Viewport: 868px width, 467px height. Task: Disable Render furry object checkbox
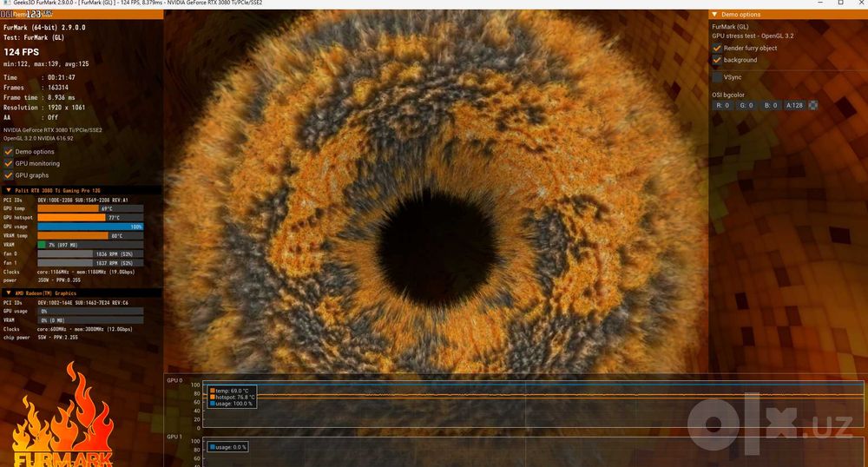click(x=717, y=48)
